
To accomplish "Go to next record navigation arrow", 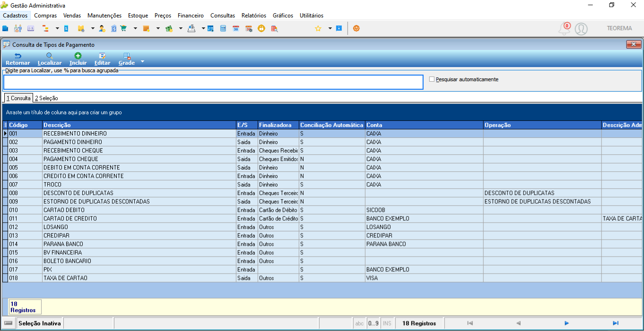I will 566,323.
